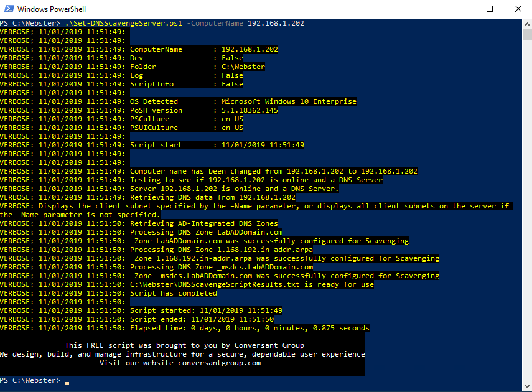The height and width of the screenshot is (392, 532).
Task: Click the scrollbar up arrow
Action: 526,23
